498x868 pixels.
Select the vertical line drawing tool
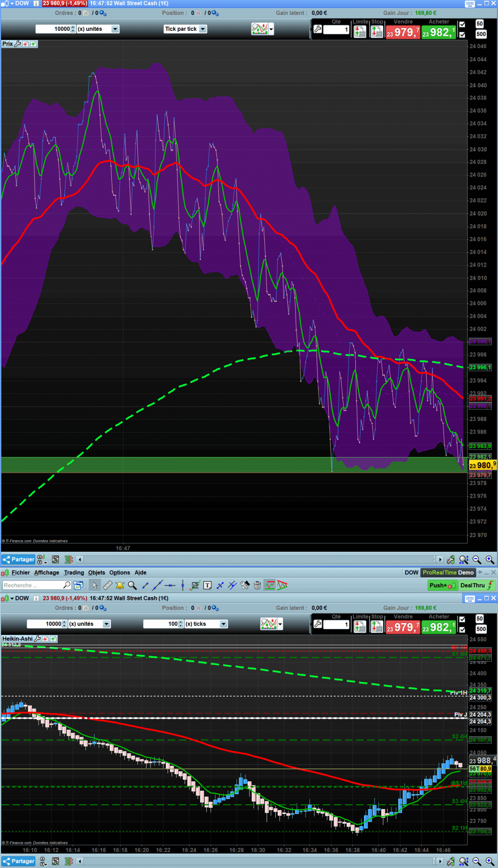[x=182, y=585]
